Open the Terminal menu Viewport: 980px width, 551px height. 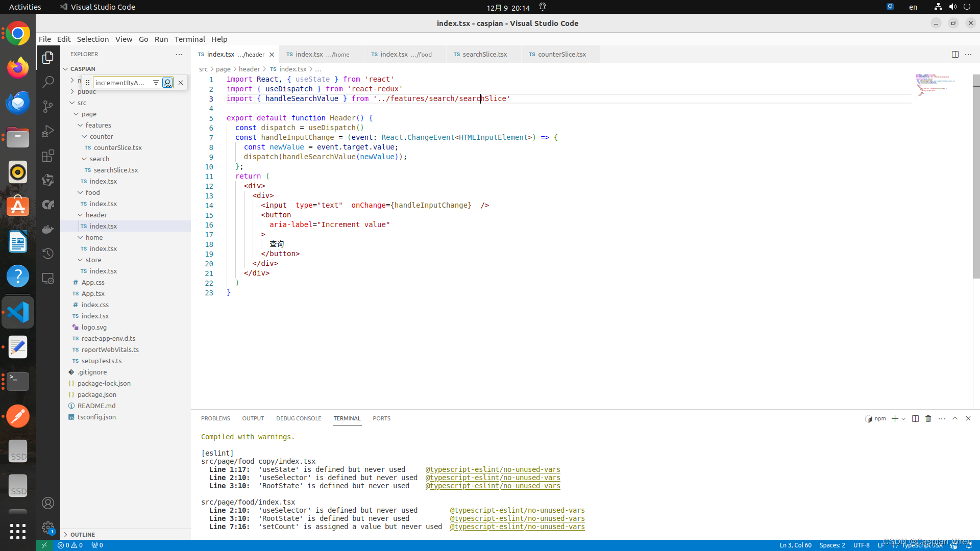tap(189, 39)
